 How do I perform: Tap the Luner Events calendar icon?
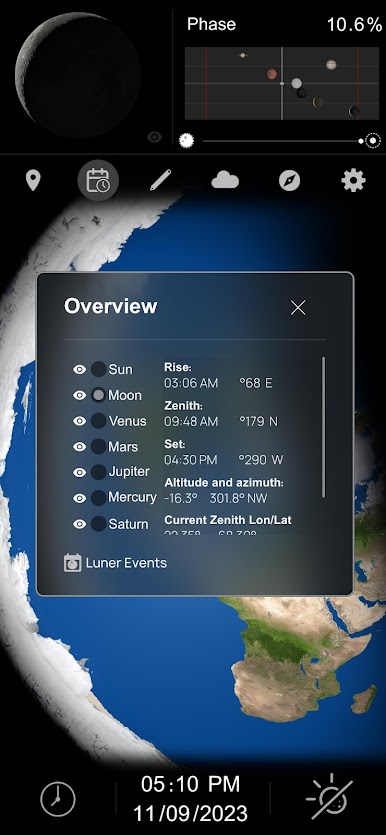72,563
